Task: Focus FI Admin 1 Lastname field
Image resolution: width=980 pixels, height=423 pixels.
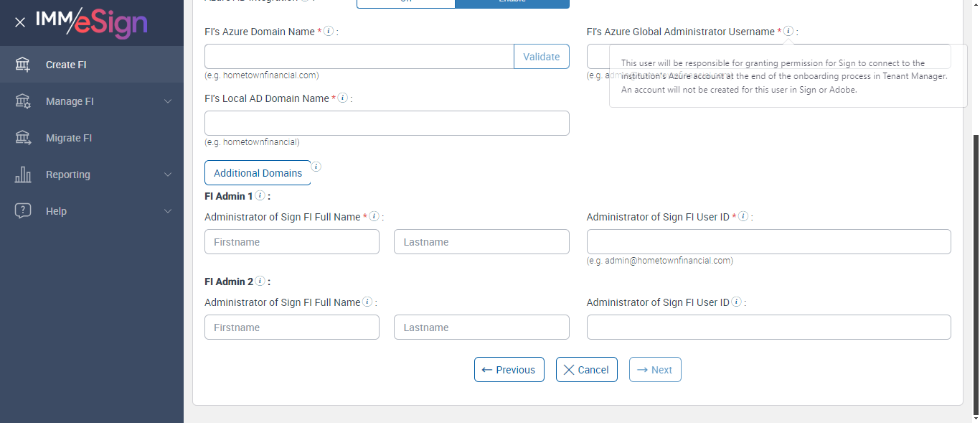Action: [x=481, y=241]
